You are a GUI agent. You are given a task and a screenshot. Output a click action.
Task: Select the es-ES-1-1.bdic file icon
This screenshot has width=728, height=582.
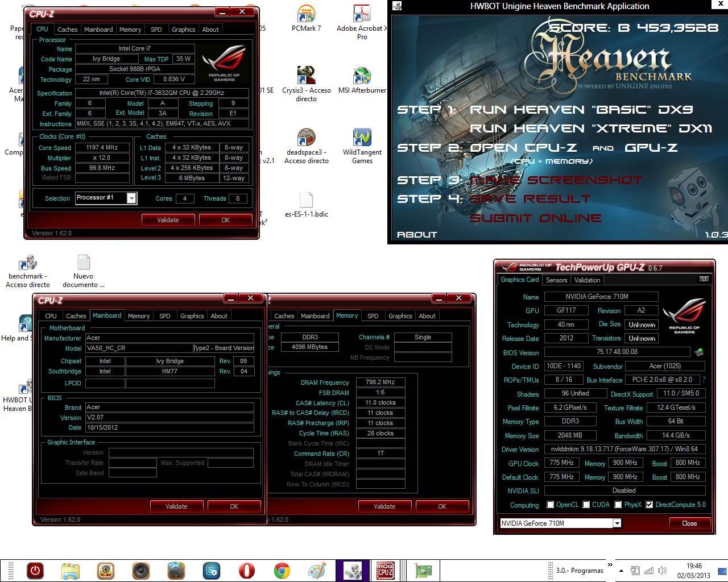(x=306, y=205)
